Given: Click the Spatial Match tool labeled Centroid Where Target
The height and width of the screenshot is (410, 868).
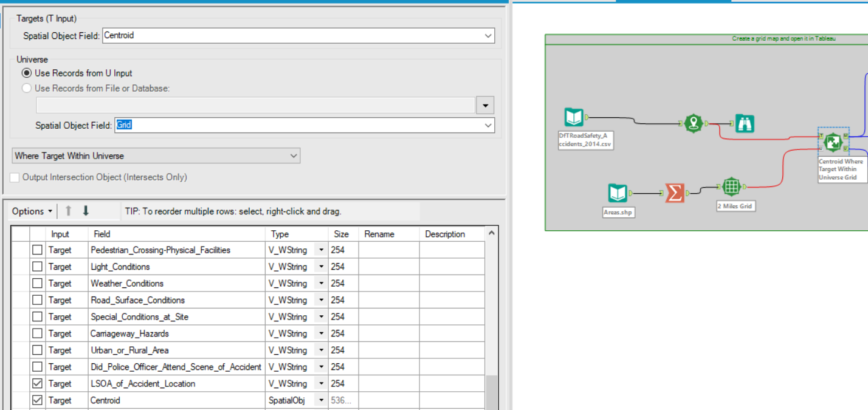Looking at the screenshot, I should pyautogui.click(x=833, y=142).
